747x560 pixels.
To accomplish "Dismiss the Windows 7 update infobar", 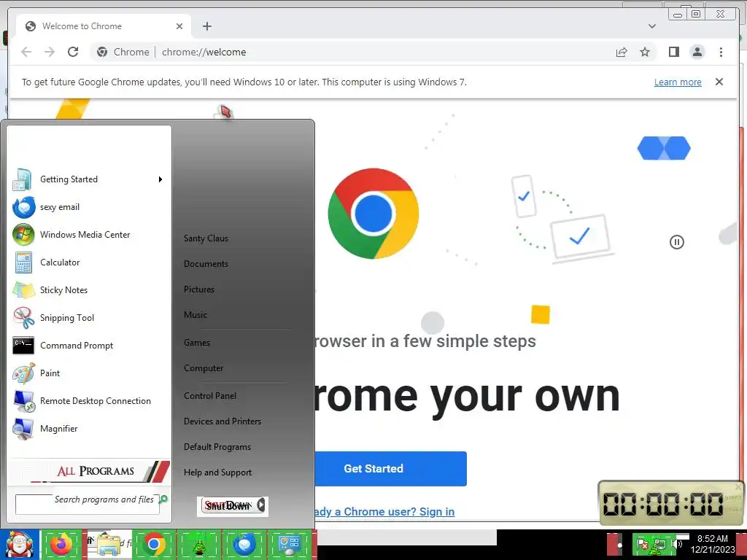I will (719, 82).
